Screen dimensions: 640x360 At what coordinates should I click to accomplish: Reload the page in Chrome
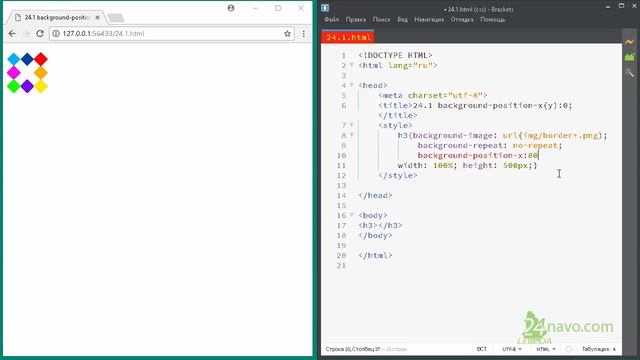click(x=40, y=33)
